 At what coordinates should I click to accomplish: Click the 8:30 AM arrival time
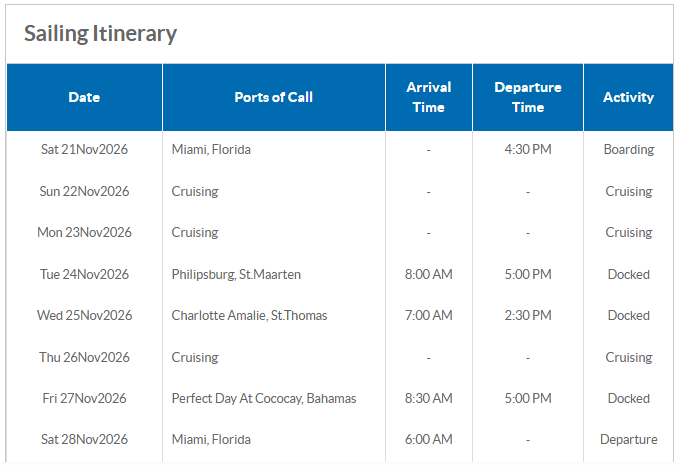(x=428, y=398)
